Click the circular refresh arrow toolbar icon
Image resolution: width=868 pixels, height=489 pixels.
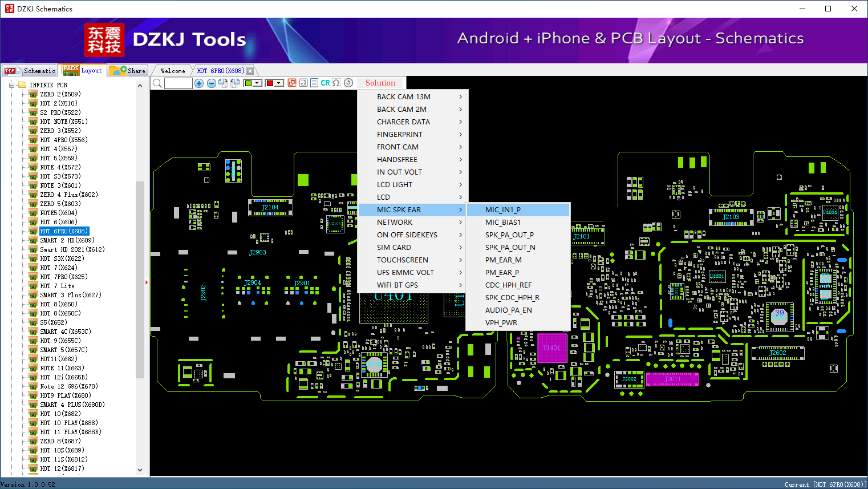(x=348, y=83)
